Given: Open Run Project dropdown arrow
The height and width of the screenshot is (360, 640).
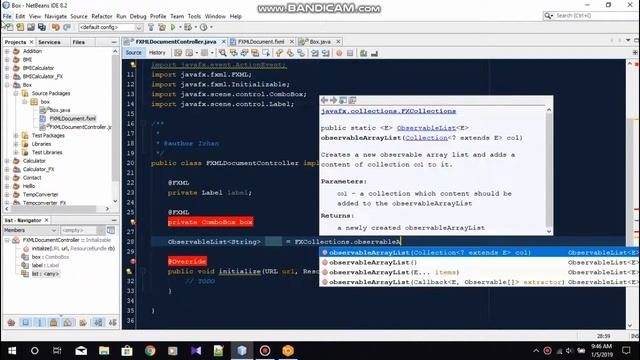Looking at the screenshot, I should click(x=180, y=27).
